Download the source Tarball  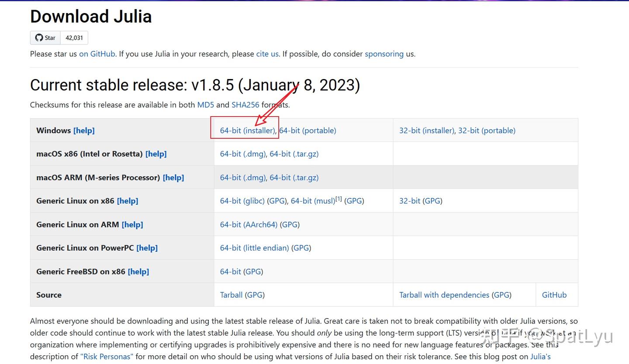(231, 295)
